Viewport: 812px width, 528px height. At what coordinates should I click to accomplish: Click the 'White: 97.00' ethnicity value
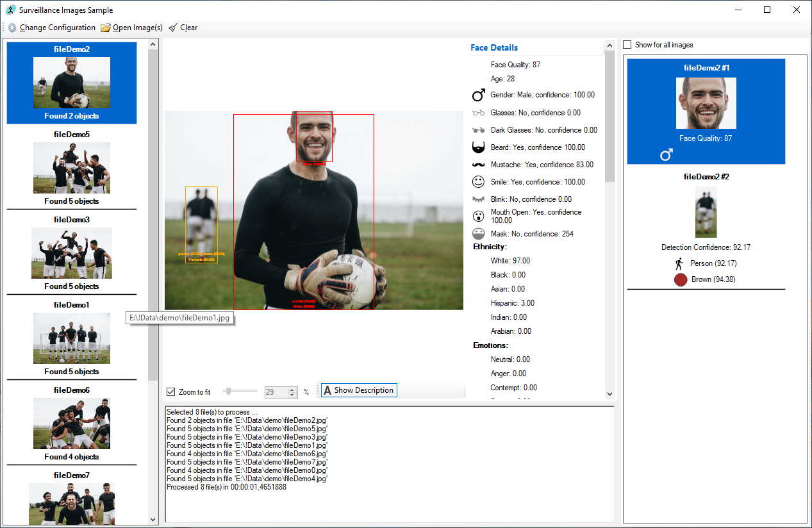[510, 261]
